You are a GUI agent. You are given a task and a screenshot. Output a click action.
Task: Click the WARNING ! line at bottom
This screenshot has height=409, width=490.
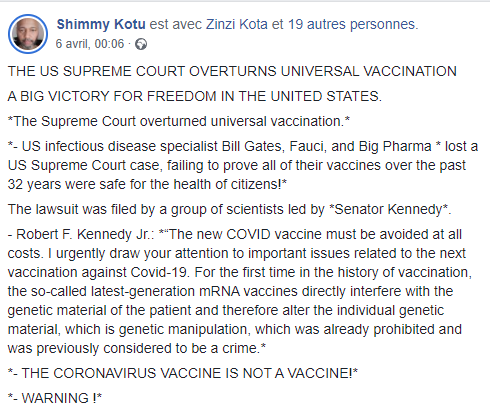(x=55, y=398)
